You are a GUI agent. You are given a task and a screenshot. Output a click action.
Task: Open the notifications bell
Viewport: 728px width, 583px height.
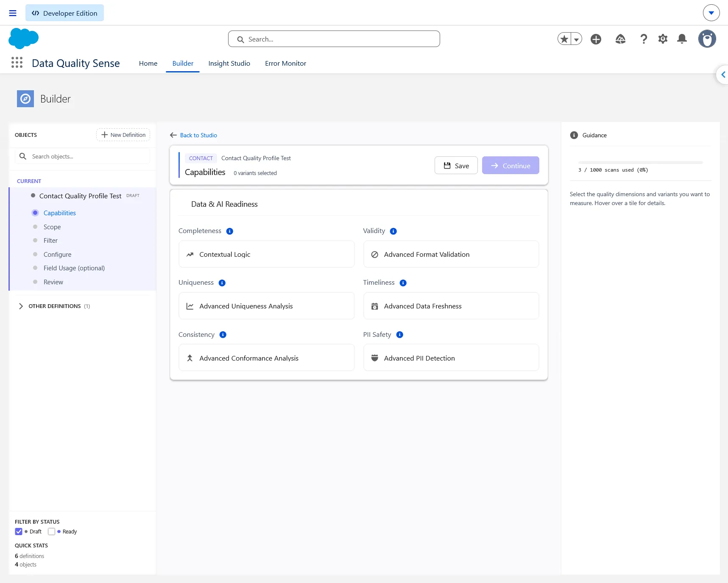click(682, 39)
